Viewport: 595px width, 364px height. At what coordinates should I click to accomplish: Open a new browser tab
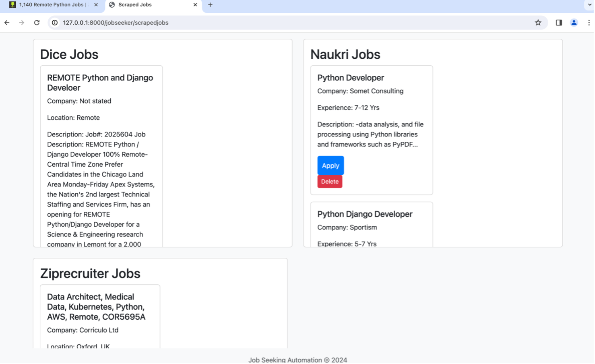pos(210,5)
